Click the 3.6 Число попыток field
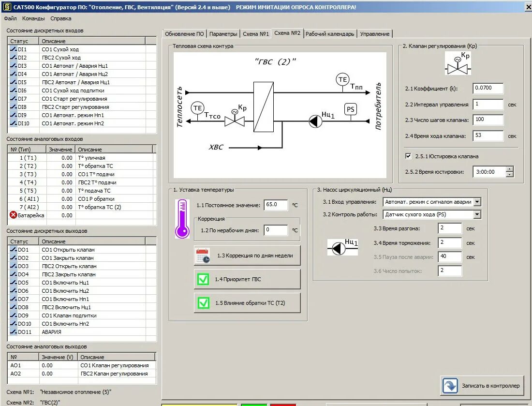This screenshot has width=532, height=406. pos(450,271)
